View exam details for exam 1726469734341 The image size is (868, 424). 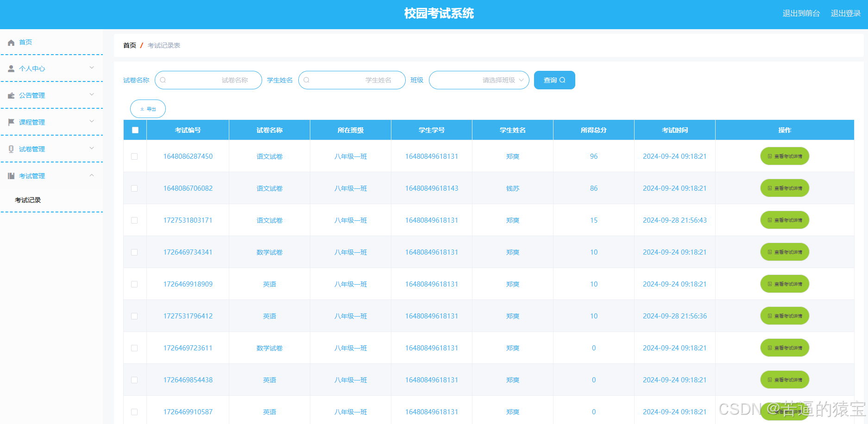click(x=785, y=252)
